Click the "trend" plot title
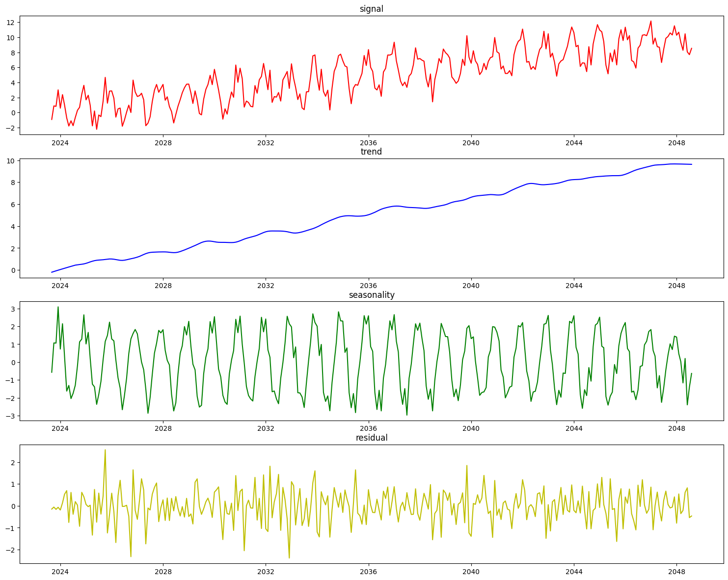This screenshot has height=580, width=728. pos(371,152)
